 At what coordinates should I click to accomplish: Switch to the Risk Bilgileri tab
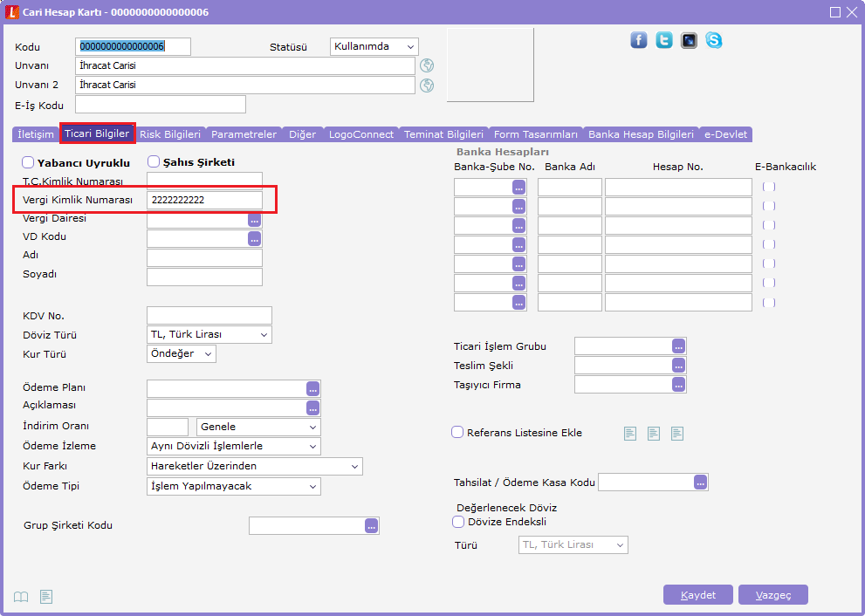coord(170,134)
